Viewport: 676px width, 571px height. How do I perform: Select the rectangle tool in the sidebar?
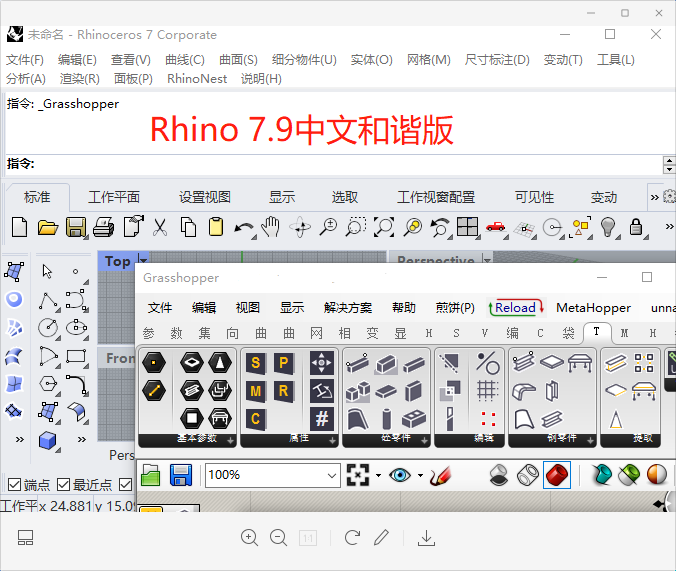coord(76,356)
